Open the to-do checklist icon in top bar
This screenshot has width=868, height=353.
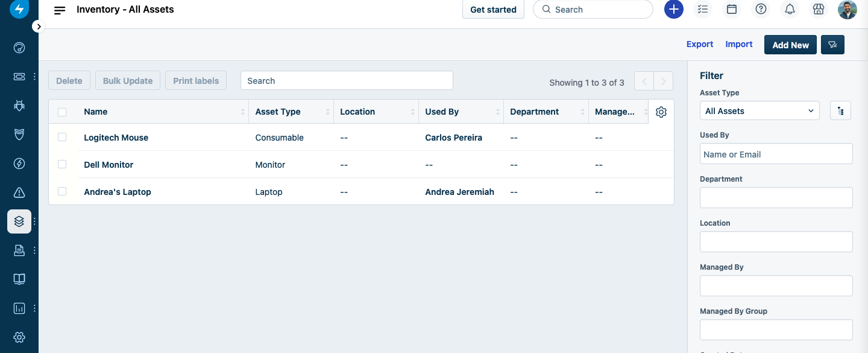point(703,9)
